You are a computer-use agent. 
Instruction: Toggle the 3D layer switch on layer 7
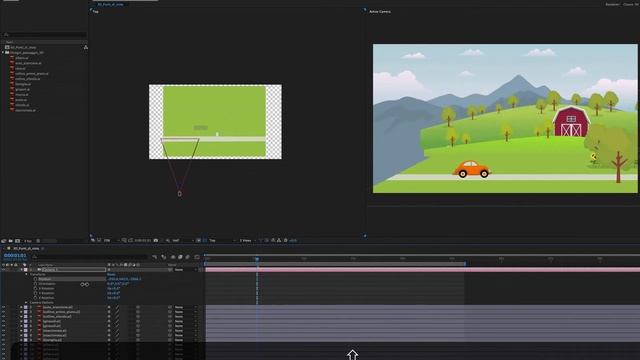coord(138,331)
